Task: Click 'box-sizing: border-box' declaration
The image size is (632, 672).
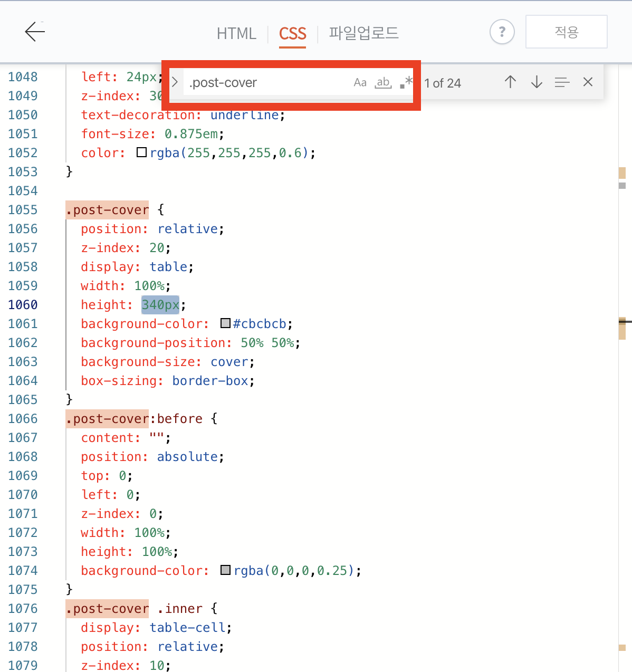Action: click(168, 381)
